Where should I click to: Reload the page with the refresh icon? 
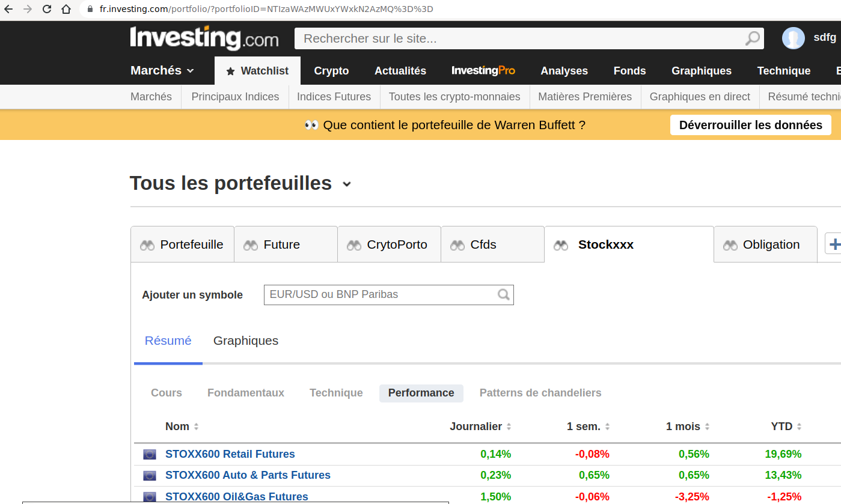47,9
